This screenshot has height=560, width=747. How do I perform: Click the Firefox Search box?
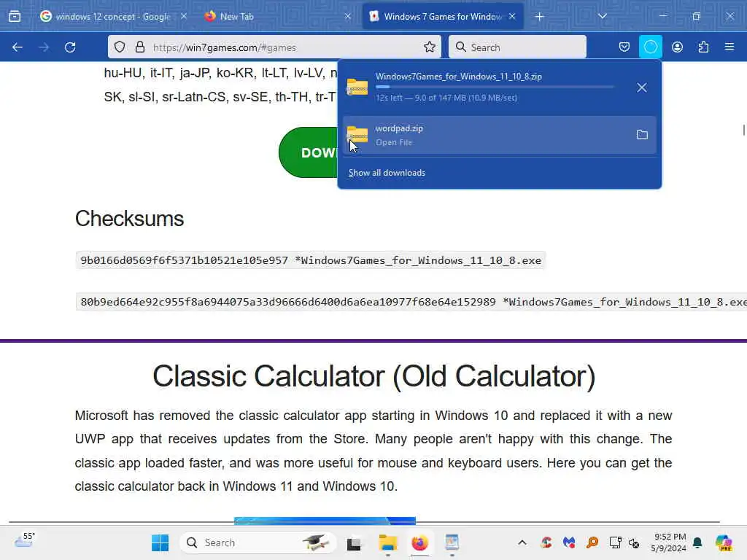[x=517, y=47]
